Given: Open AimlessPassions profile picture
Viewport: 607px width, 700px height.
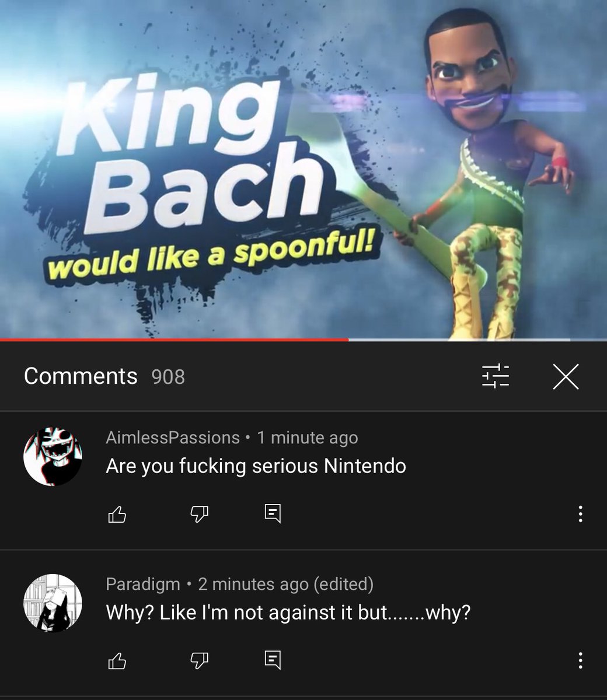Looking at the screenshot, I should point(53,457).
